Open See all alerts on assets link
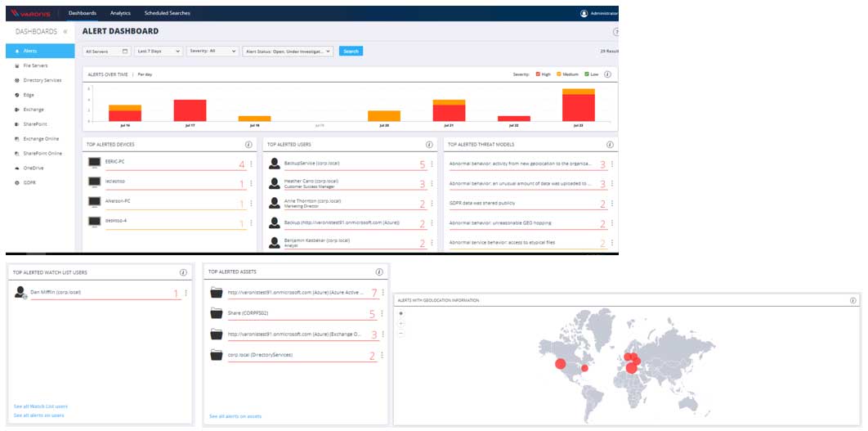Screen dimensions: 868x431 click(x=235, y=416)
